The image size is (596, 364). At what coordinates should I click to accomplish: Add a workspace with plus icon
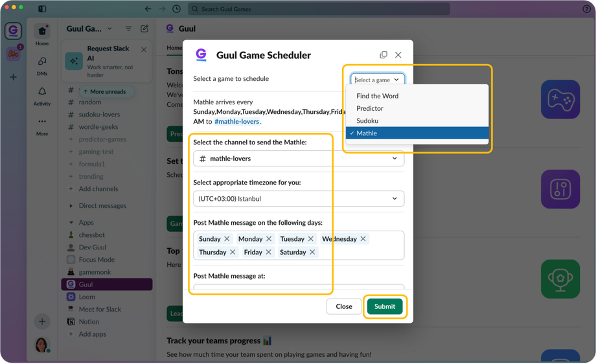[x=14, y=77]
